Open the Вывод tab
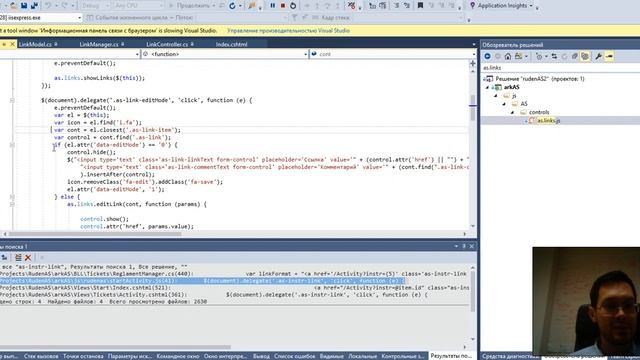 pos(261,356)
